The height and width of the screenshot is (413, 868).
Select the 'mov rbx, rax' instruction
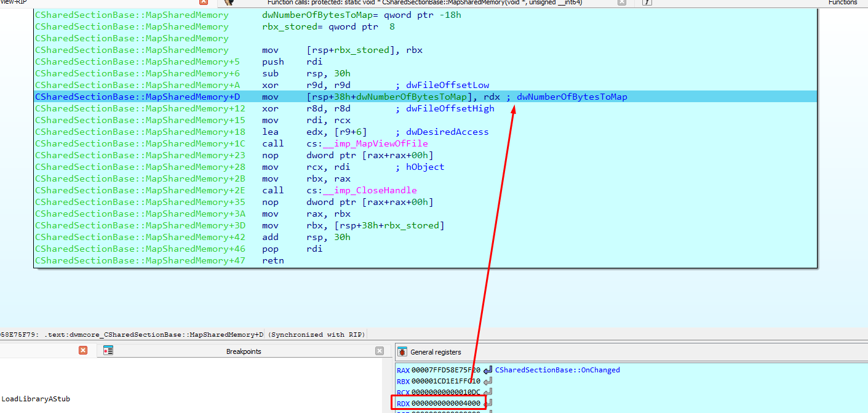pos(306,178)
